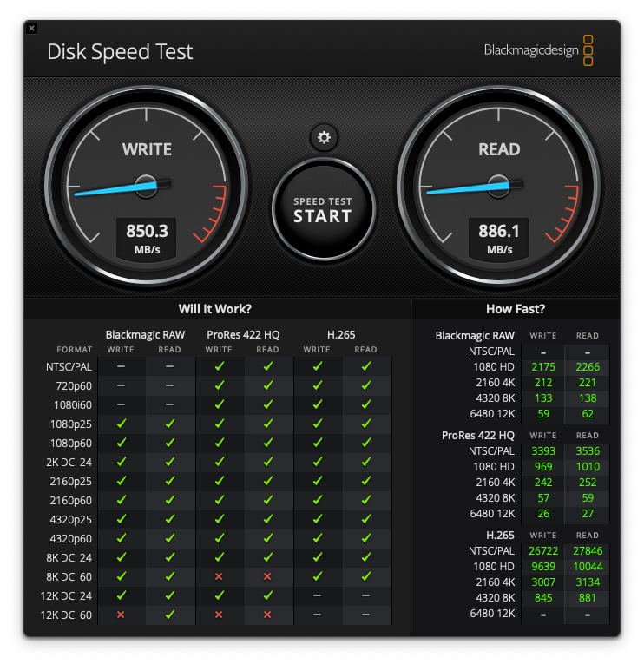Click the 3393 ProRes NTSC/PAL write value
644x664 pixels.
543,451
